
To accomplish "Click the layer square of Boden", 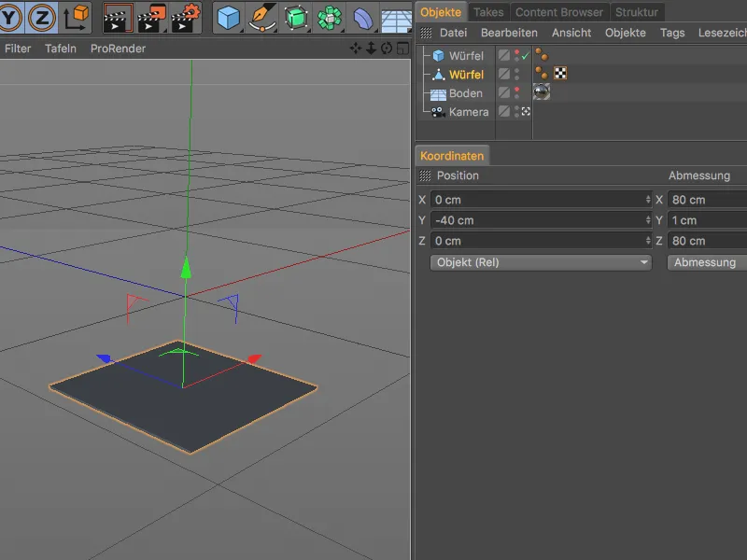I will [504, 92].
